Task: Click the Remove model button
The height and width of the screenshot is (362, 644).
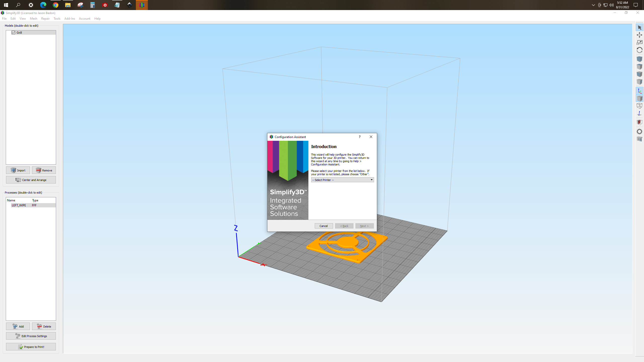Action: 44,170
